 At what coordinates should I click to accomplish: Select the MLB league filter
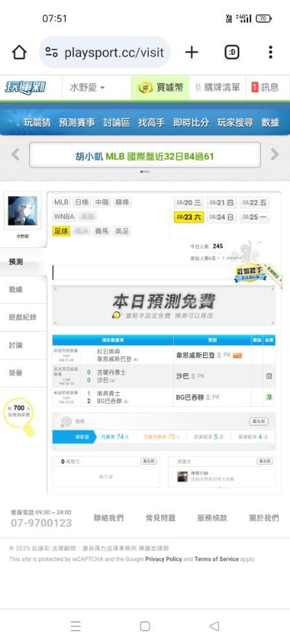click(61, 202)
